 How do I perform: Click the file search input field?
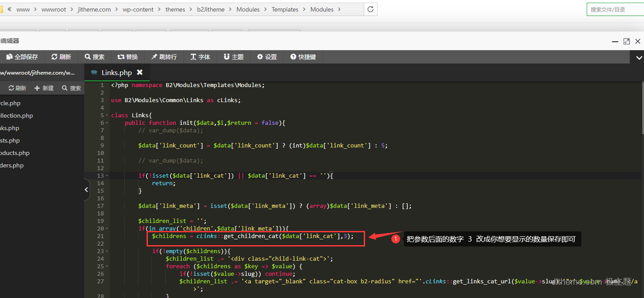(x=615, y=9)
